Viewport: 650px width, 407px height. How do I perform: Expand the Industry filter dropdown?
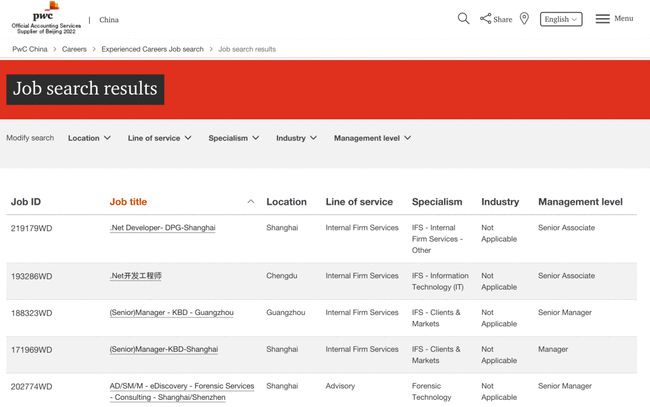(x=296, y=138)
